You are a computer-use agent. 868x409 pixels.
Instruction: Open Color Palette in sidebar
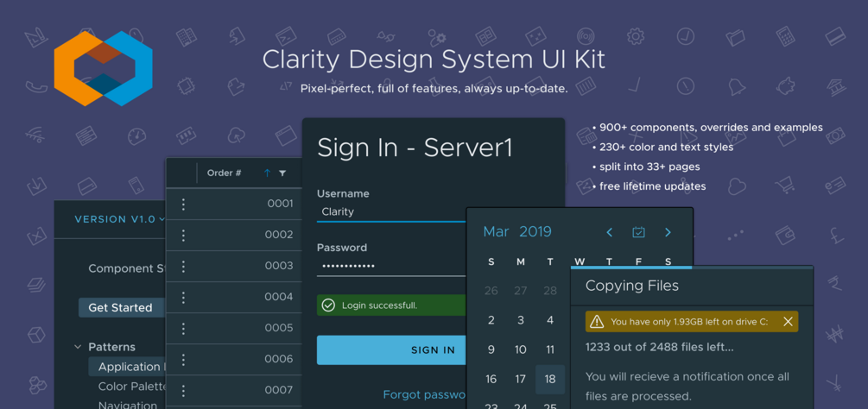(132, 387)
